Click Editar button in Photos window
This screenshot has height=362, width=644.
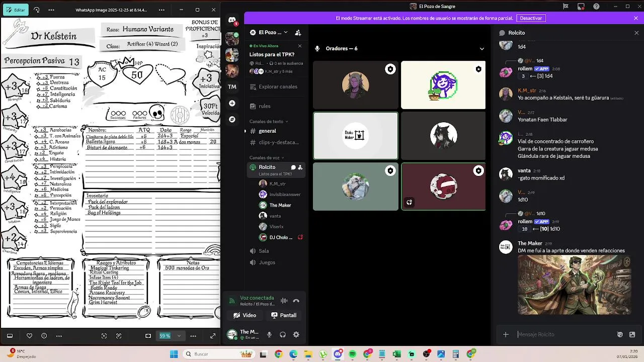pos(15,10)
